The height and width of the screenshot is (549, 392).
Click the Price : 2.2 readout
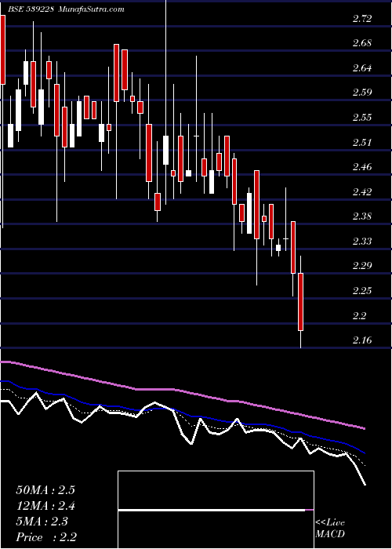coord(46,537)
